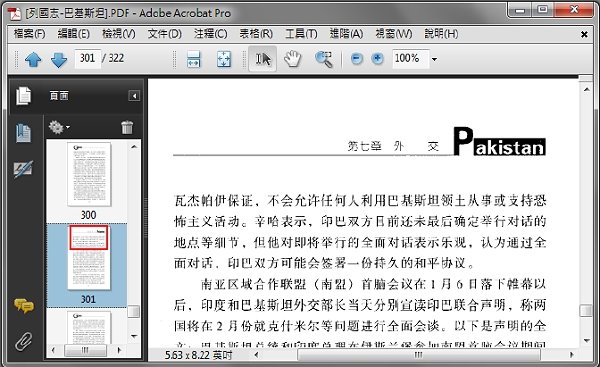Screen dimensions: 600x367
Task: Open the Attachments paperclip panel
Action: [24, 341]
